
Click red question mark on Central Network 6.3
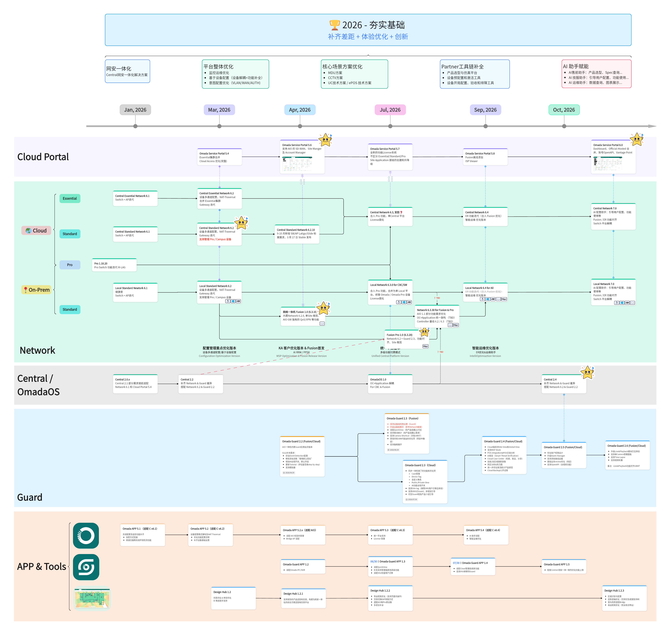pyautogui.click(x=401, y=212)
